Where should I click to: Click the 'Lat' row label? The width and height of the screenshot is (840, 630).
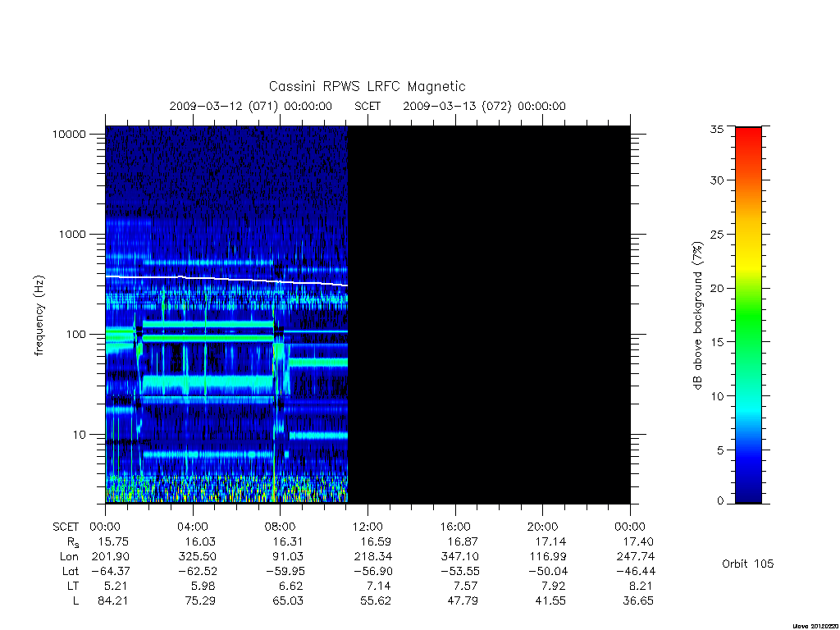pos(70,571)
